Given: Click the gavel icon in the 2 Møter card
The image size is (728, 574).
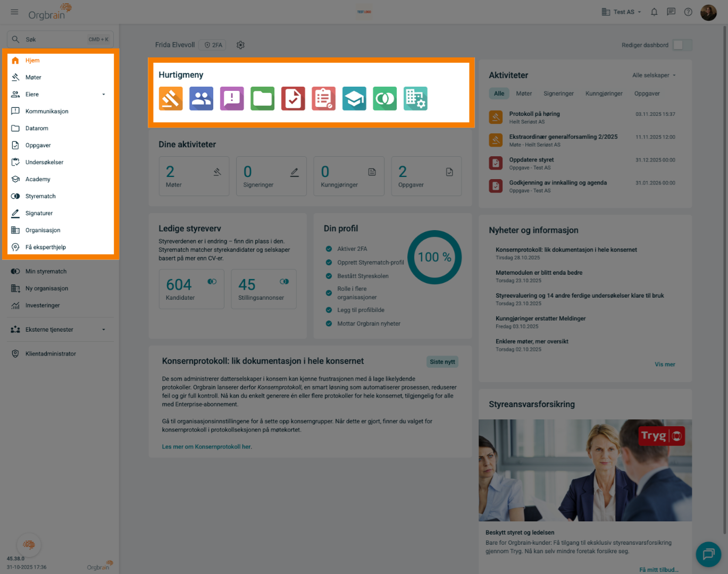Looking at the screenshot, I should coord(217,172).
